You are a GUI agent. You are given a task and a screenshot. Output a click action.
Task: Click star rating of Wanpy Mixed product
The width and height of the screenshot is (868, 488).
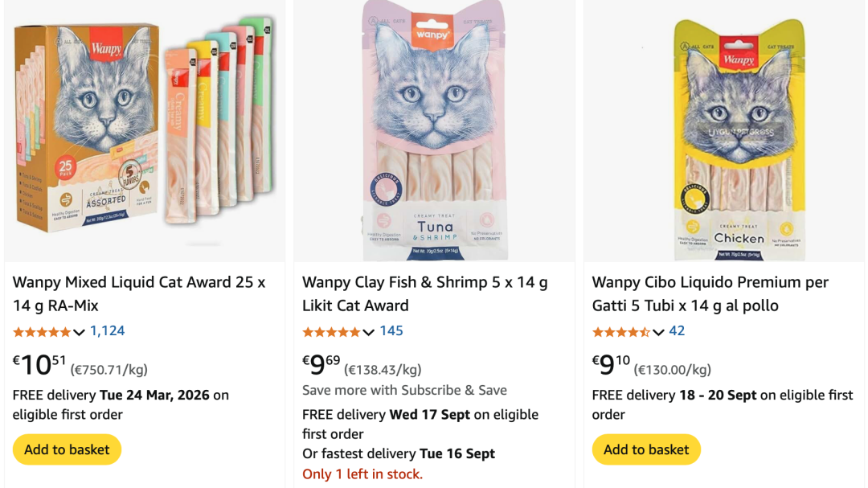(42, 331)
